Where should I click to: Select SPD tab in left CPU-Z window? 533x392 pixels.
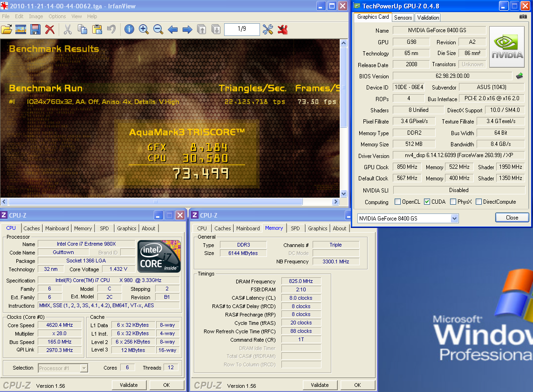[104, 228]
